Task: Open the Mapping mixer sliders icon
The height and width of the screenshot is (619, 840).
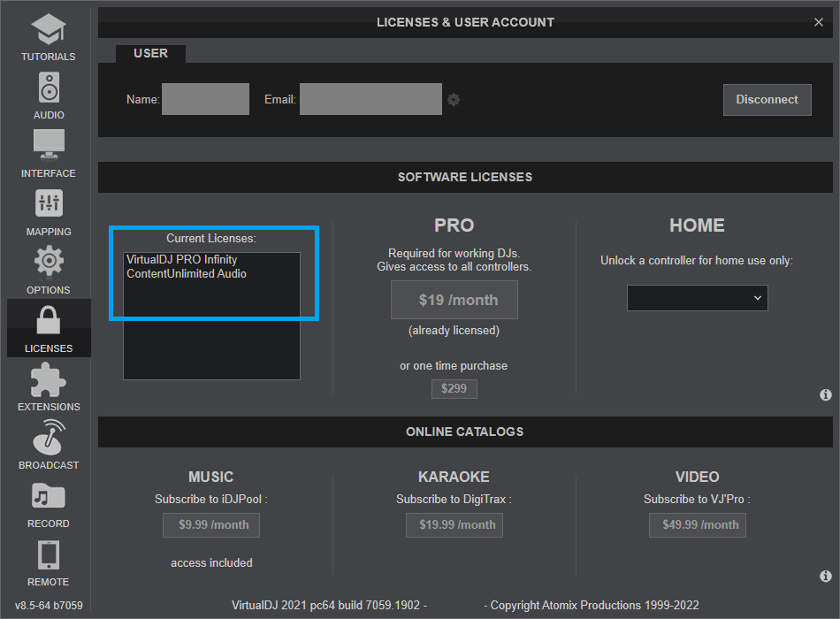Action: (49, 203)
